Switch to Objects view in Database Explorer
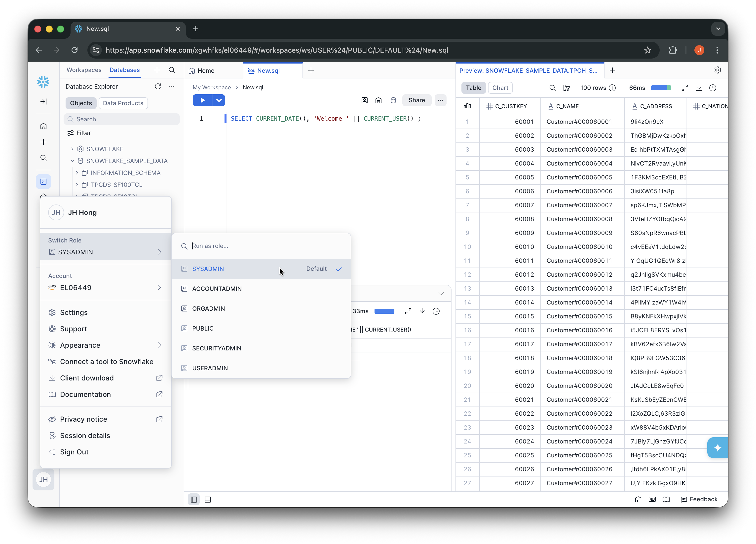This screenshot has height=544, width=756. point(81,103)
